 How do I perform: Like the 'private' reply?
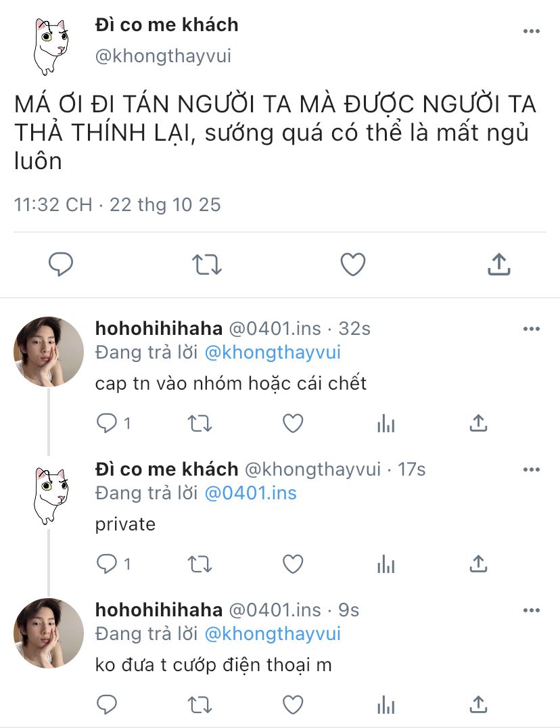point(292,564)
